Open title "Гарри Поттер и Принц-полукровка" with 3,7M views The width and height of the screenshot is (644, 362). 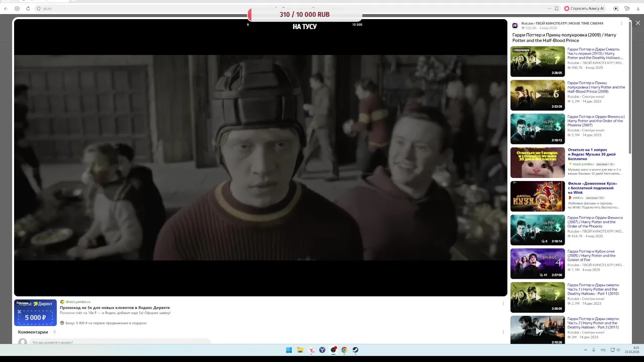(x=596, y=87)
